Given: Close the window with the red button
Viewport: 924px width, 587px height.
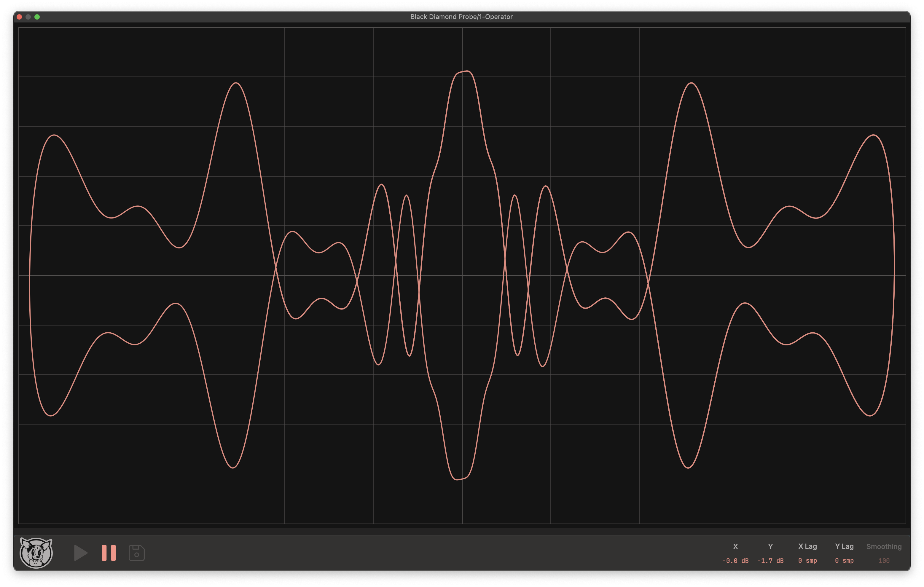Looking at the screenshot, I should (x=19, y=17).
